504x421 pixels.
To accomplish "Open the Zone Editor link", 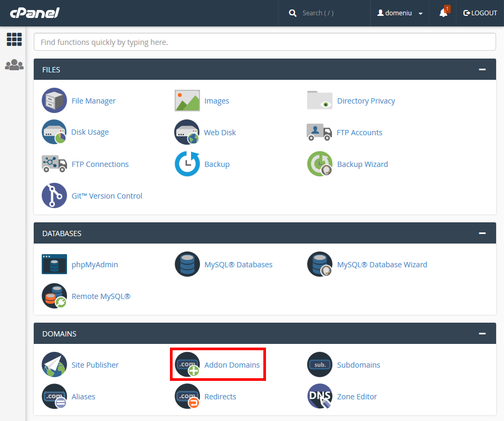I will (x=357, y=397).
